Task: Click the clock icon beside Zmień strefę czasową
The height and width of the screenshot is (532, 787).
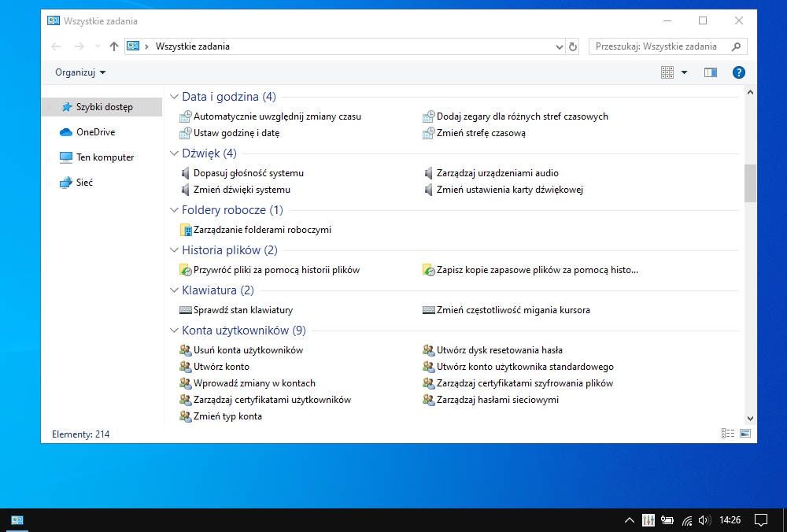Action: pos(428,133)
